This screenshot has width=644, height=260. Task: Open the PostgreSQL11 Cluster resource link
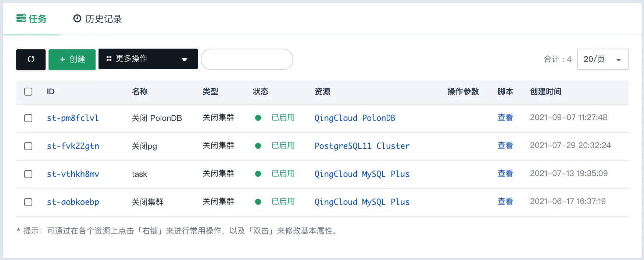point(362,146)
